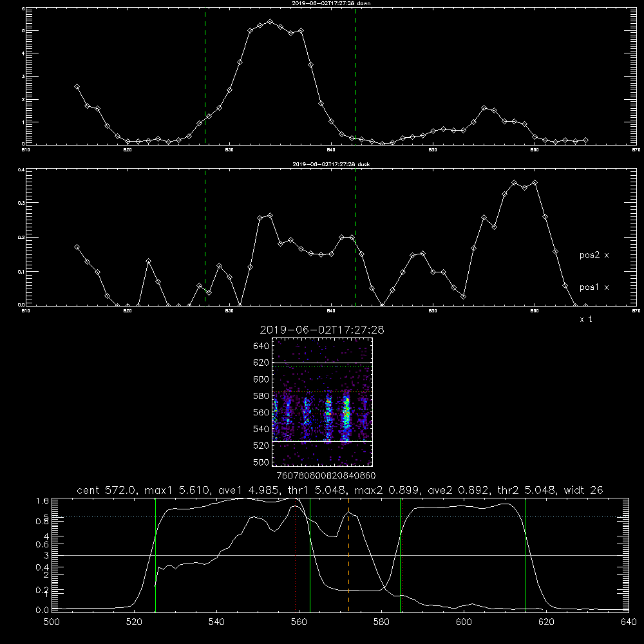
Task: Click the 'max2 0.899' value
Action: tap(387, 490)
